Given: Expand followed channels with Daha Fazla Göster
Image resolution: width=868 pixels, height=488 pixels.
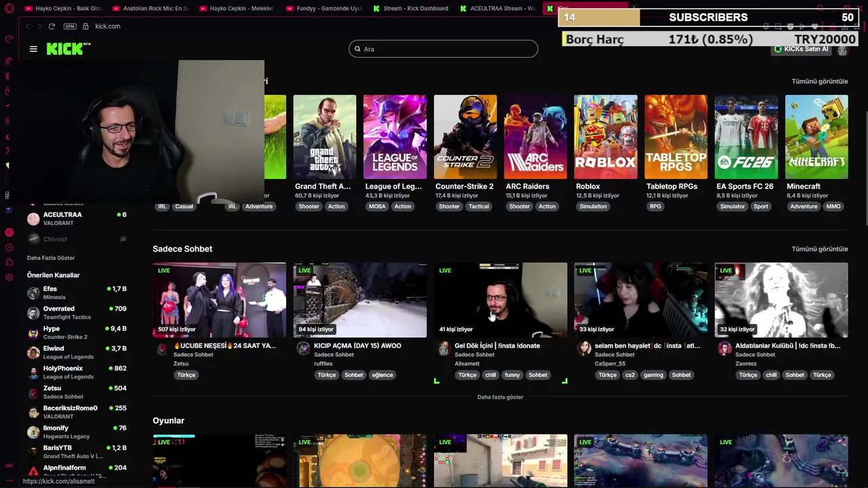Looking at the screenshot, I should [x=51, y=258].
